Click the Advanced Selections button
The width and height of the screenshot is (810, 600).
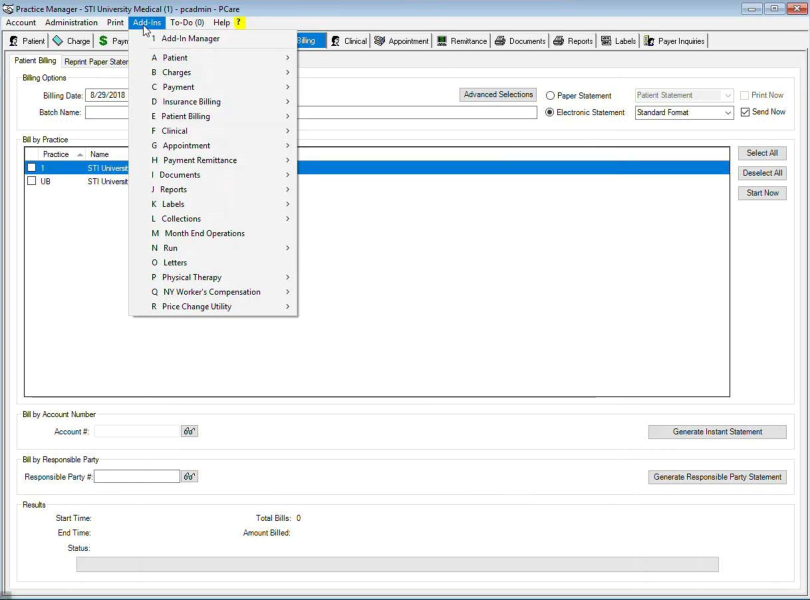click(498, 95)
